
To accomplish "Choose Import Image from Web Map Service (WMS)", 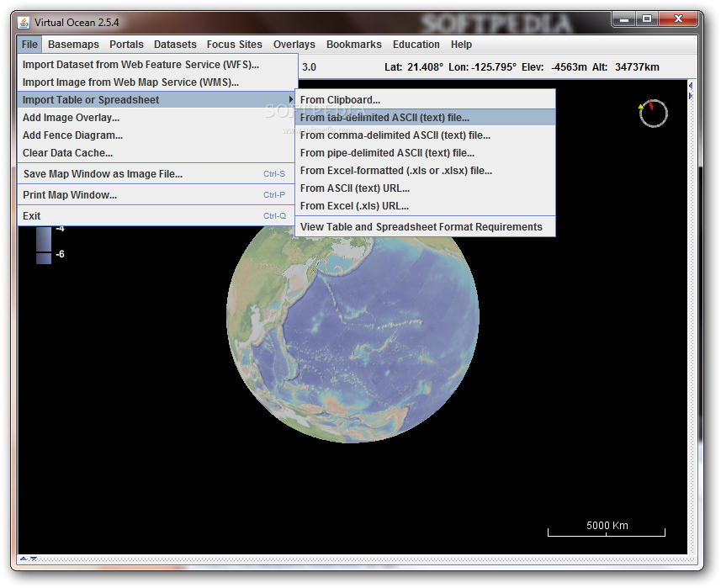I will [157, 82].
